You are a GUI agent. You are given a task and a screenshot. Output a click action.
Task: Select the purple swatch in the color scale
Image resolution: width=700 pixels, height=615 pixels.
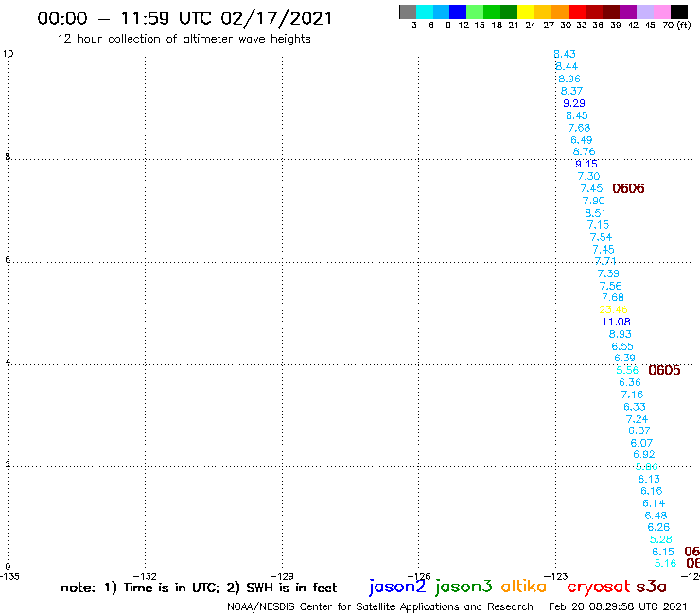click(x=628, y=11)
